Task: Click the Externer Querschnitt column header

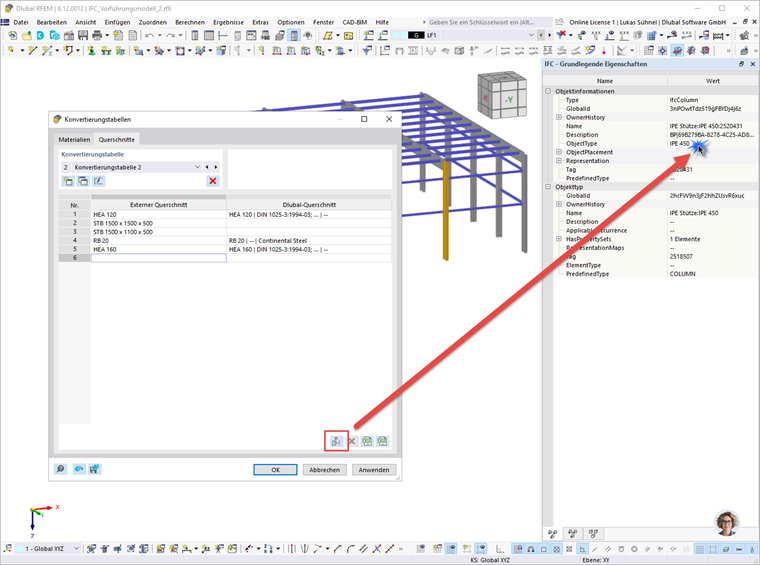Action: pos(158,205)
